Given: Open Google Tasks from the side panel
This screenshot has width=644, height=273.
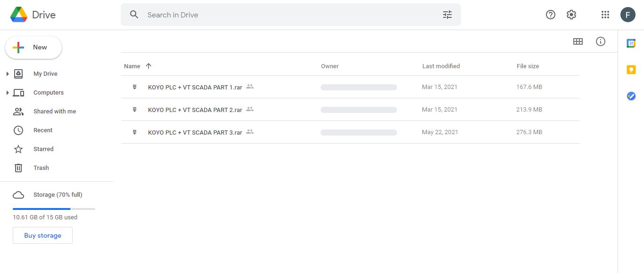Looking at the screenshot, I should [631, 96].
